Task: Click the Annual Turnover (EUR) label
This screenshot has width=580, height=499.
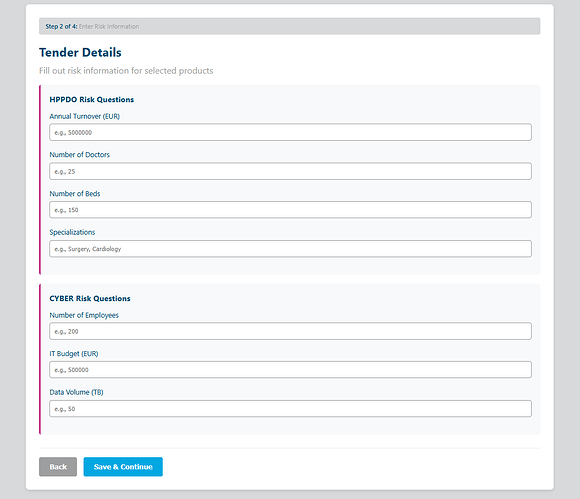Action: pyautogui.click(x=85, y=116)
